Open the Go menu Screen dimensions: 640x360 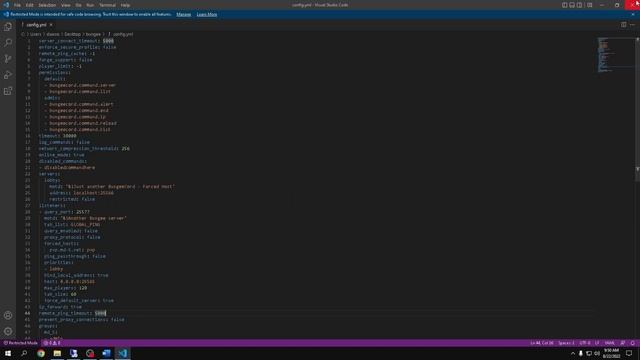tap(78, 5)
